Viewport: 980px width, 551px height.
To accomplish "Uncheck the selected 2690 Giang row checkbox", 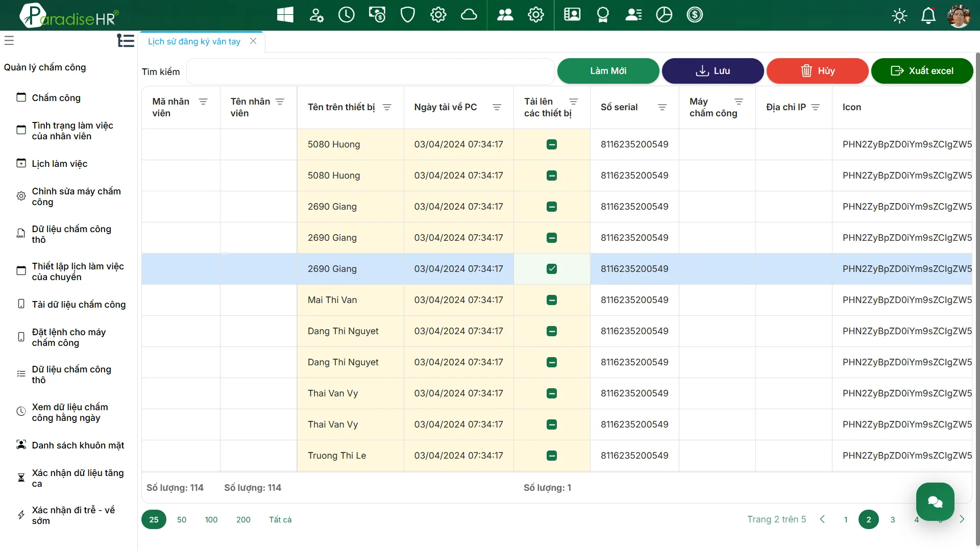I will click(552, 269).
